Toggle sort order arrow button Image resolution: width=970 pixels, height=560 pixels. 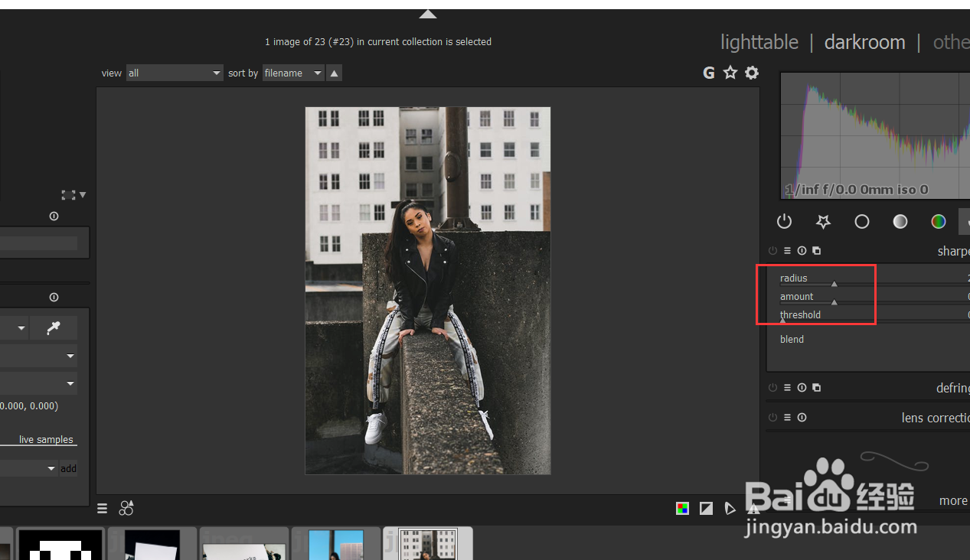335,73
